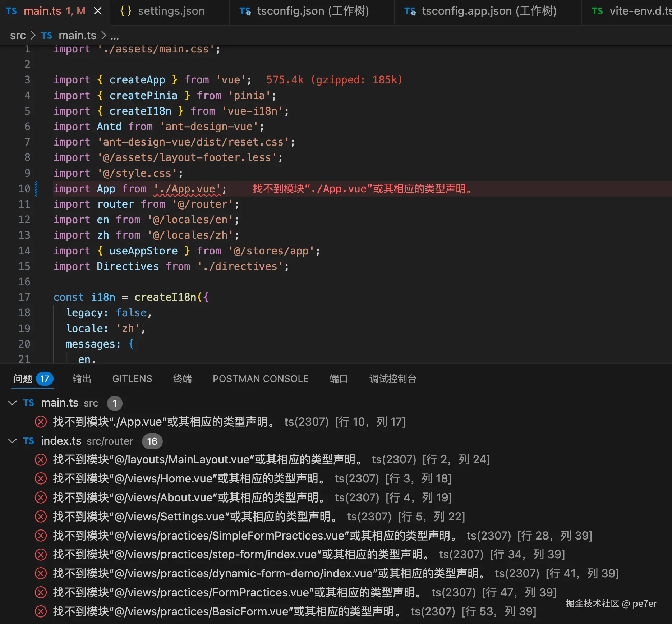This screenshot has width=672, height=624.
Task: Open the tsconfig.app.json (工作树) tab
Action: [x=488, y=11]
